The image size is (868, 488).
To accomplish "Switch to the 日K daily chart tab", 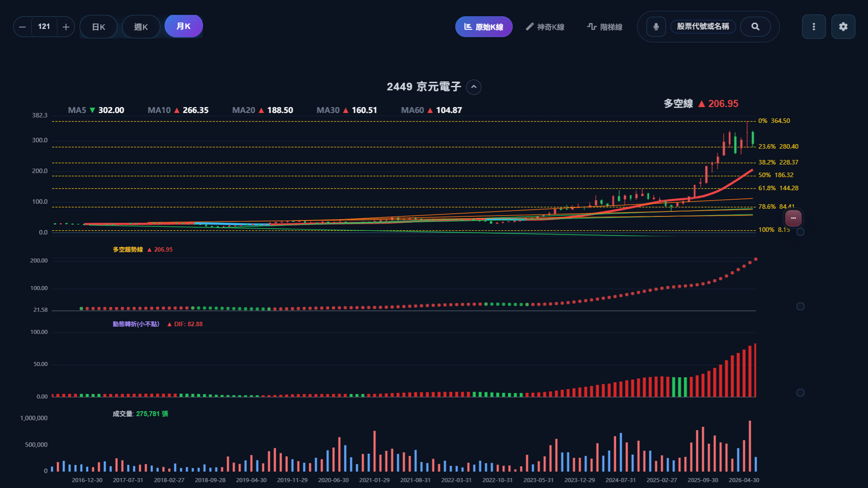I will click(99, 27).
